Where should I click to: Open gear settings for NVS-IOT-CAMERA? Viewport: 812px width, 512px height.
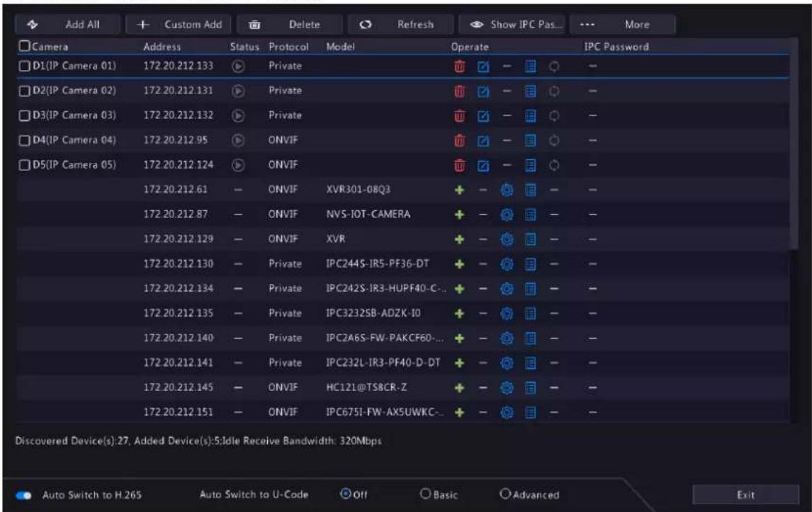pos(507,215)
